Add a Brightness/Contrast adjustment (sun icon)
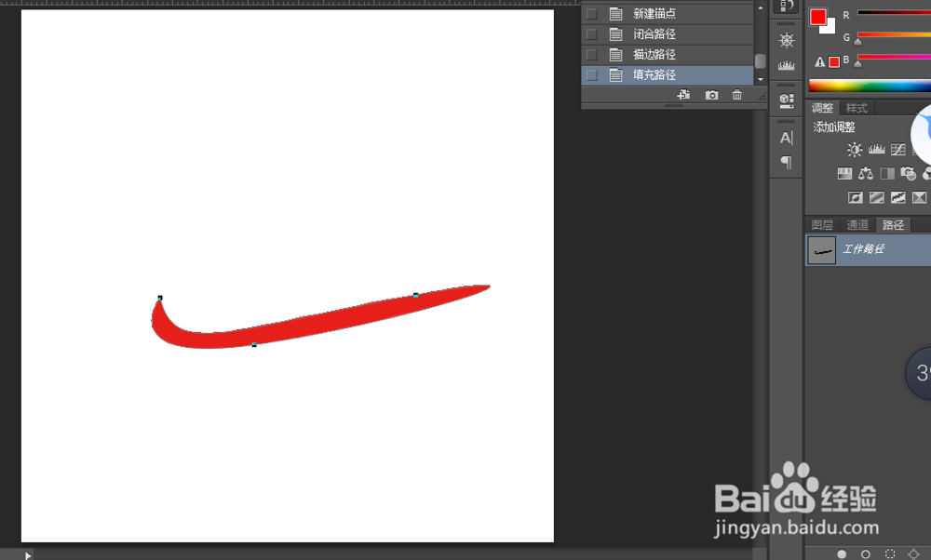931x560 pixels. tap(855, 150)
